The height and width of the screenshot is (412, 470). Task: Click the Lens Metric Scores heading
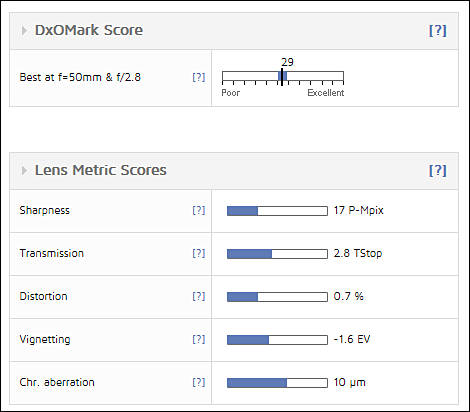click(x=101, y=170)
